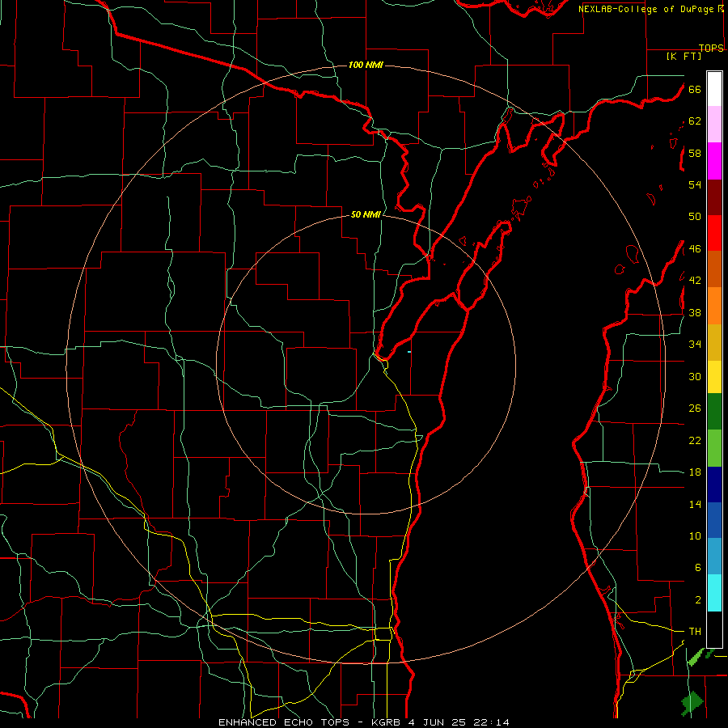The width and height of the screenshot is (728, 728).
Task: Click the legend value "26"
Action: 695,408
